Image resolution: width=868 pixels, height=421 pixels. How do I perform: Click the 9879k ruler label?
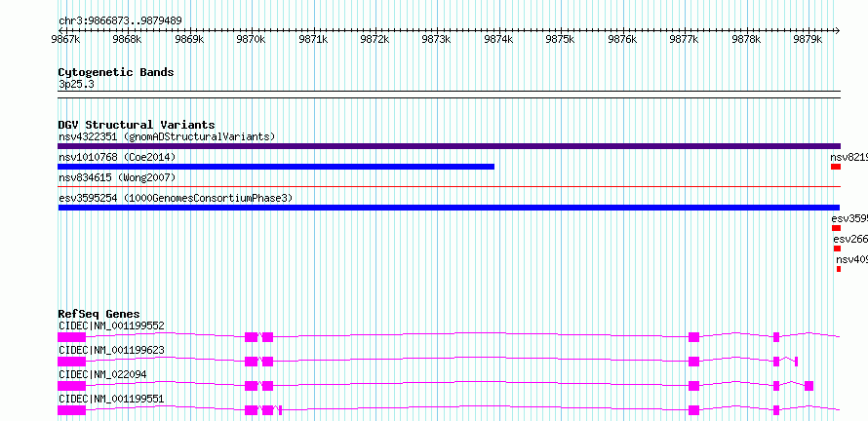click(809, 39)
